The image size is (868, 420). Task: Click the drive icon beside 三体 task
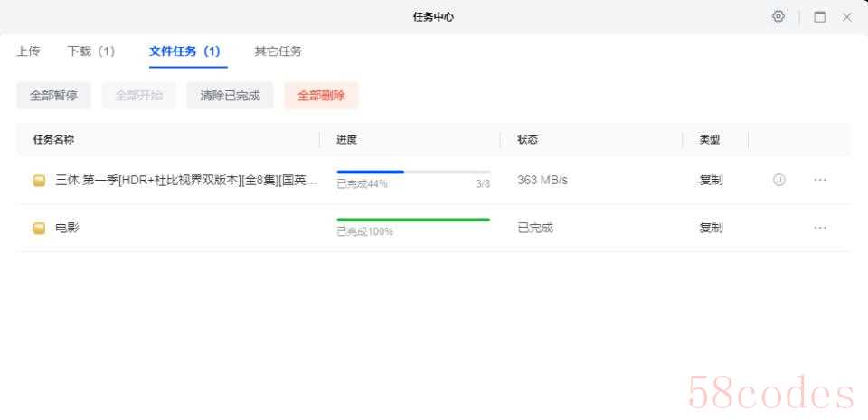(x=39, y=181)
